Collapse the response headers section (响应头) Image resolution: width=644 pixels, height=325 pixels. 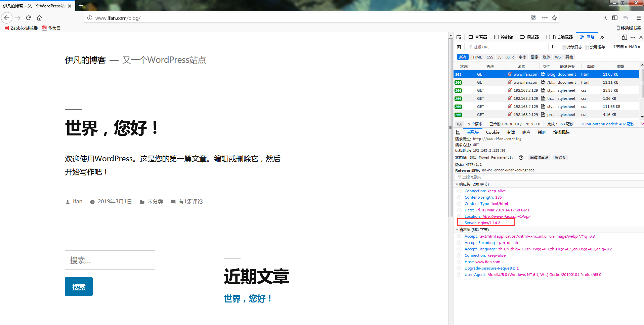pos(457,184)
